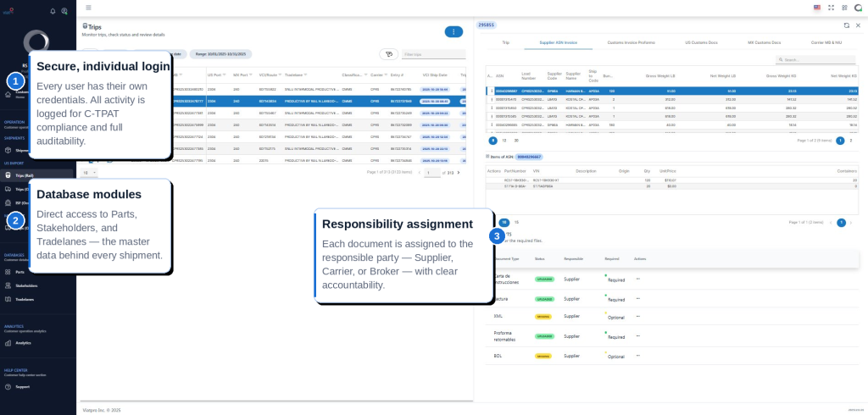Image resolution: width=868 pixels, height=415 pixels.
Task: Click the Filter trips input field
Action: [x=433, y=54]
